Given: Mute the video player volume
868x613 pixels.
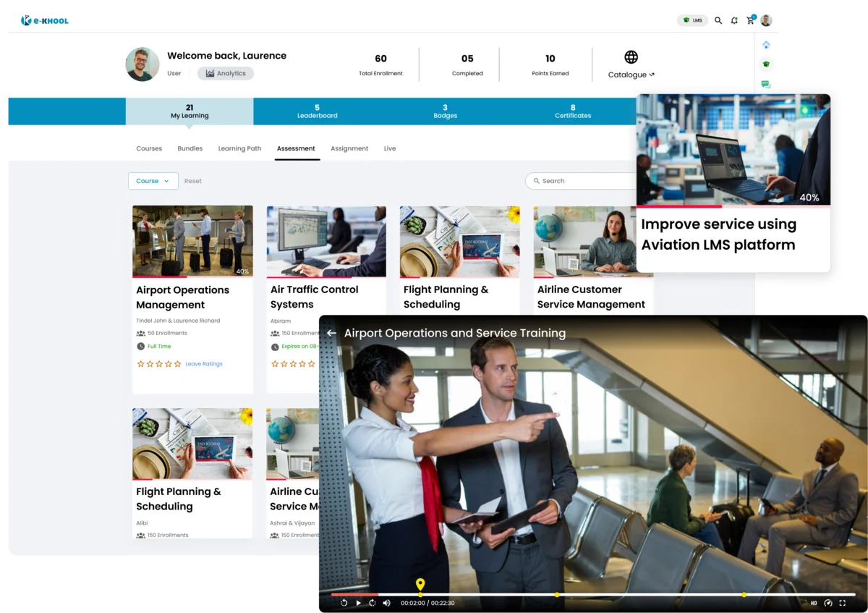Looking at the screenshot, I should tap(386, 602).
